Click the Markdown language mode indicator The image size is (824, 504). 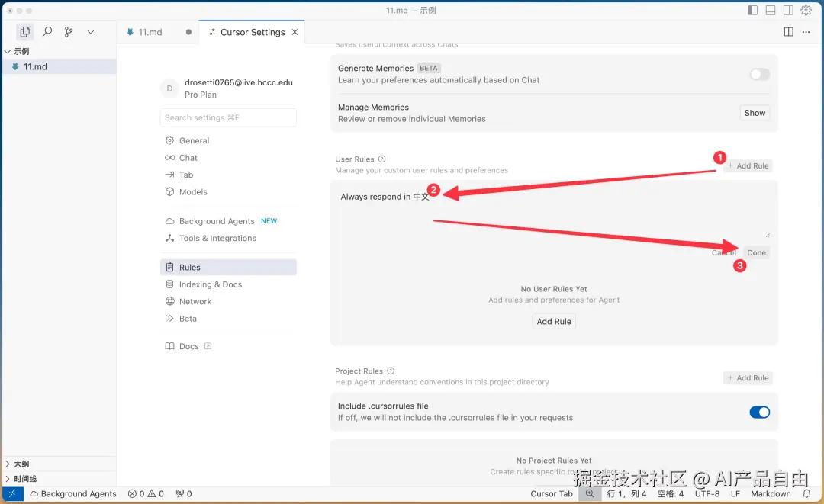[771, 493]
